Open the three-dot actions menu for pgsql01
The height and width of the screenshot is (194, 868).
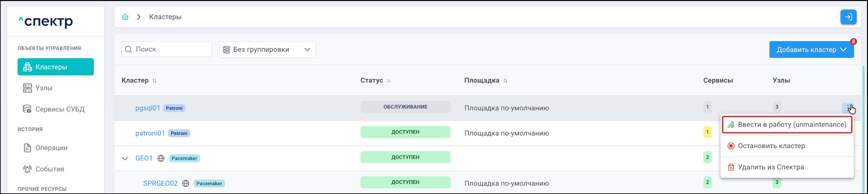pyautogui.click(x=848, y=108)
